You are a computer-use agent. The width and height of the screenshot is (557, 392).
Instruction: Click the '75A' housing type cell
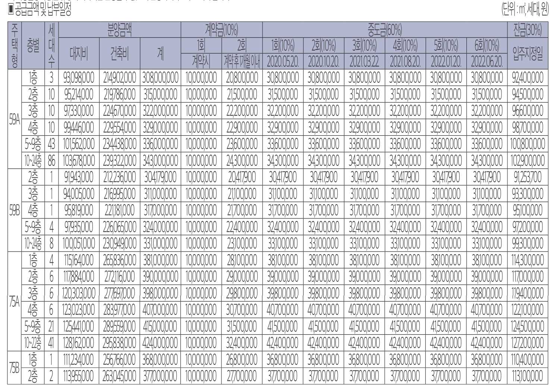(15, 301)
